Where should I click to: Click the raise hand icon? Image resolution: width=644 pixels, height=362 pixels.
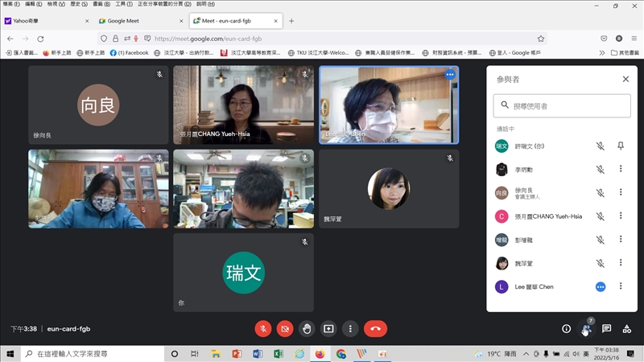pyautogui.click(x=307, y=328)
